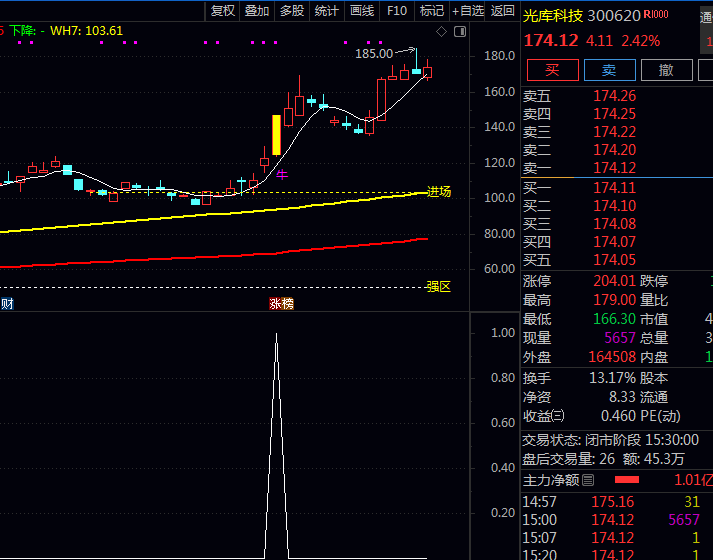This screenshot has width=713, height=560.
Task: Select 卖五 price 174.26
Action: pos(614,96)
